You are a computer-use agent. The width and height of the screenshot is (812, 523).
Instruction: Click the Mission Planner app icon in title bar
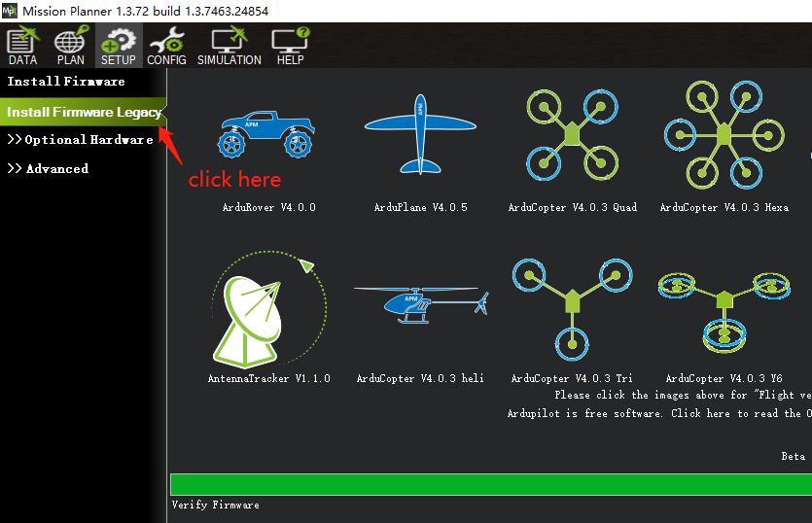pyautogui.click(x=10, y=11)
